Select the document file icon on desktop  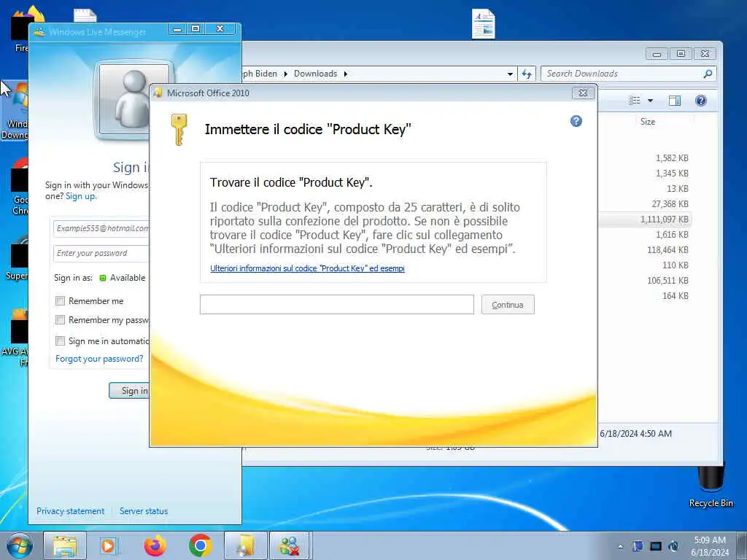[x=484, y=24]
